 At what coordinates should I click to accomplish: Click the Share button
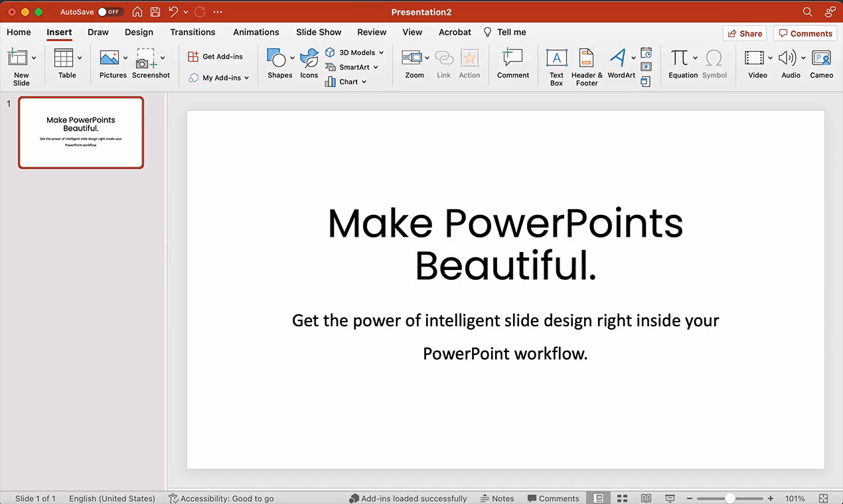(744, 33)
